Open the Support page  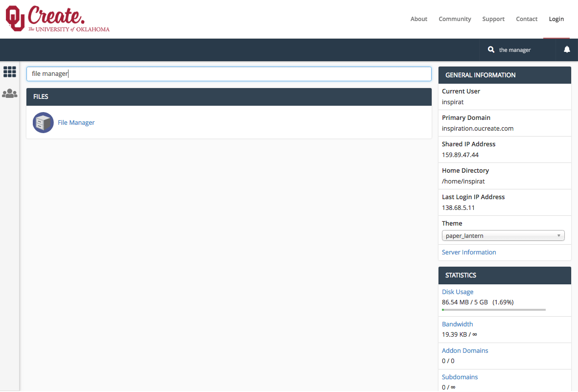click(x=493, y=19)
